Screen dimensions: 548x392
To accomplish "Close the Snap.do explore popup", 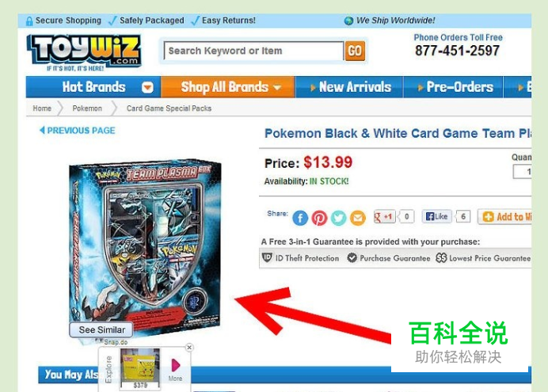I will point(189,348).
